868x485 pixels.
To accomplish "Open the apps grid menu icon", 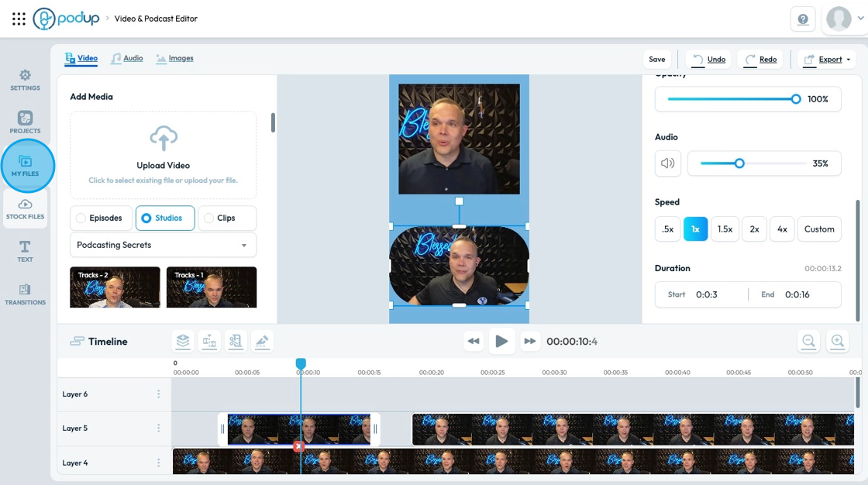I will (19, 19).
